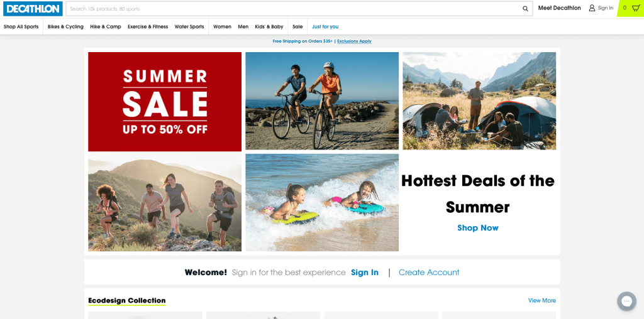644x319 pixels.
Task: Open Shop All Sports menu
Action: [21, 26]
